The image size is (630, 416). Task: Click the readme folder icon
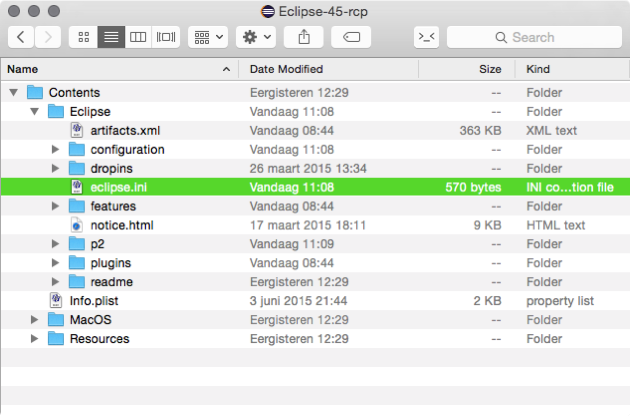[77, 281]
